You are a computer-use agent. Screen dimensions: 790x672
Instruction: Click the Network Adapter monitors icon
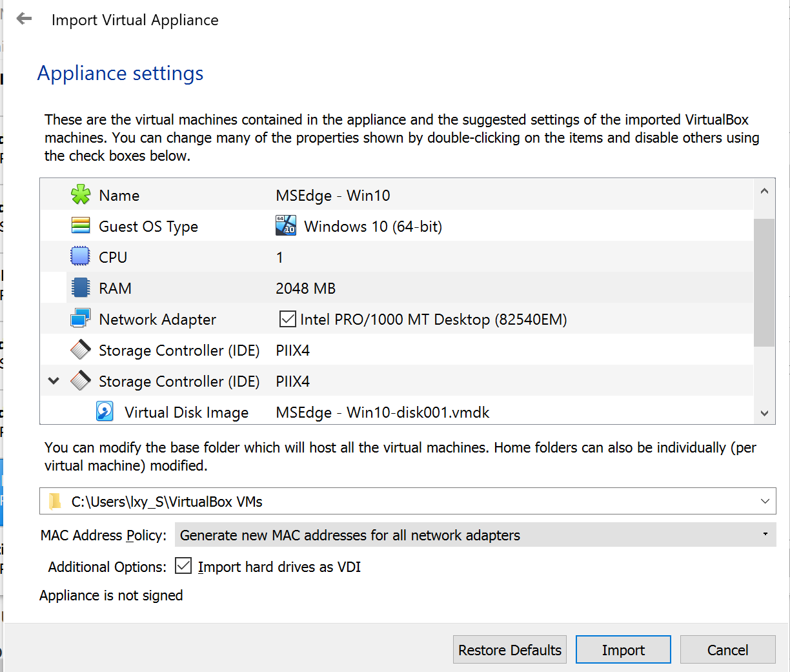[x=81, y=319]
